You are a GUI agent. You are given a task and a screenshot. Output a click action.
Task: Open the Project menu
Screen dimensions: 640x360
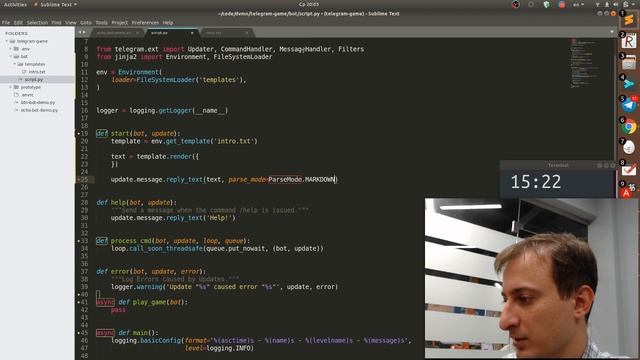[120, 22]
